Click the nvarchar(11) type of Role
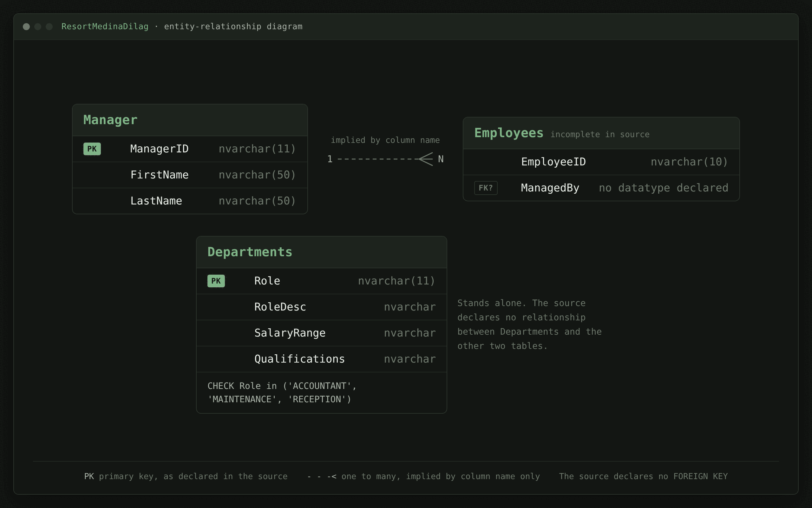The image size is (812, 508). coord(396,281)
